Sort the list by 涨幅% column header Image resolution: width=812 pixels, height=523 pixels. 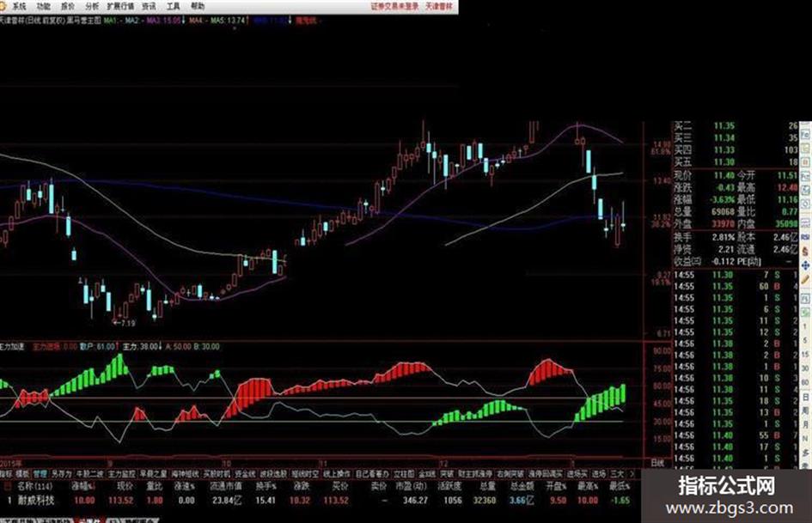point(83,487)
